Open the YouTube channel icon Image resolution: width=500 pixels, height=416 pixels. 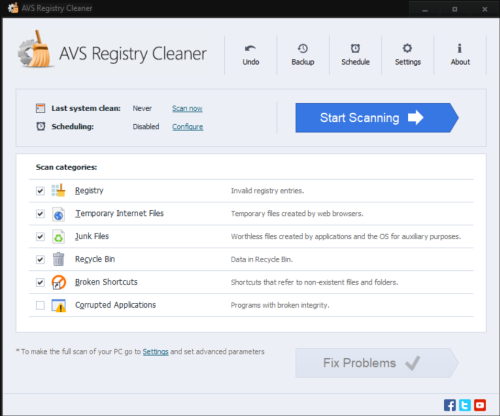[x=480, y=405]
